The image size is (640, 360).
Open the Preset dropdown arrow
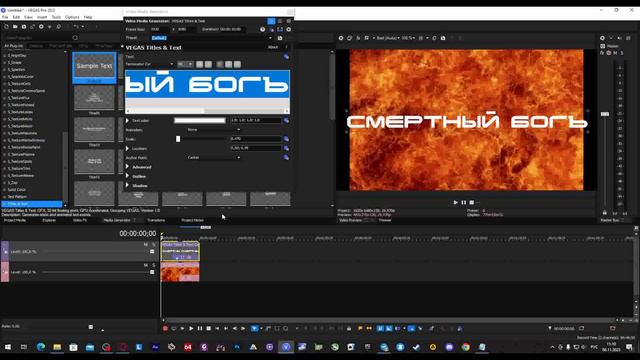click(x=270, y=38)
